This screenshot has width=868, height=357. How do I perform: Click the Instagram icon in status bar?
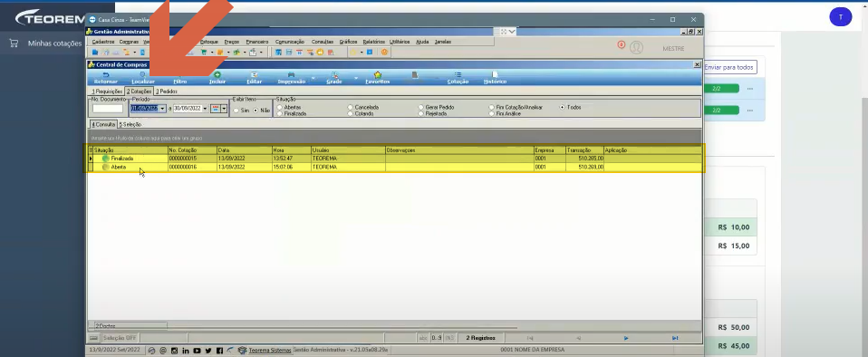[x=174, y=351]
